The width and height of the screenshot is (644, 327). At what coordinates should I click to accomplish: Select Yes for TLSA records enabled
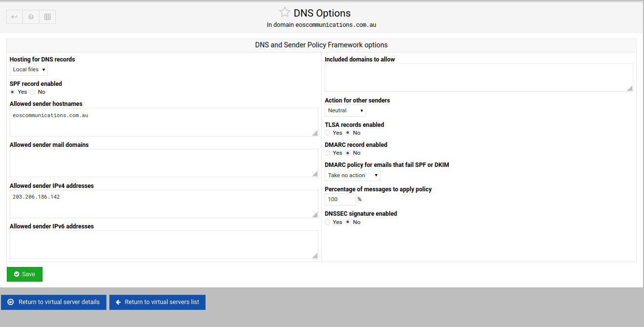328,133
